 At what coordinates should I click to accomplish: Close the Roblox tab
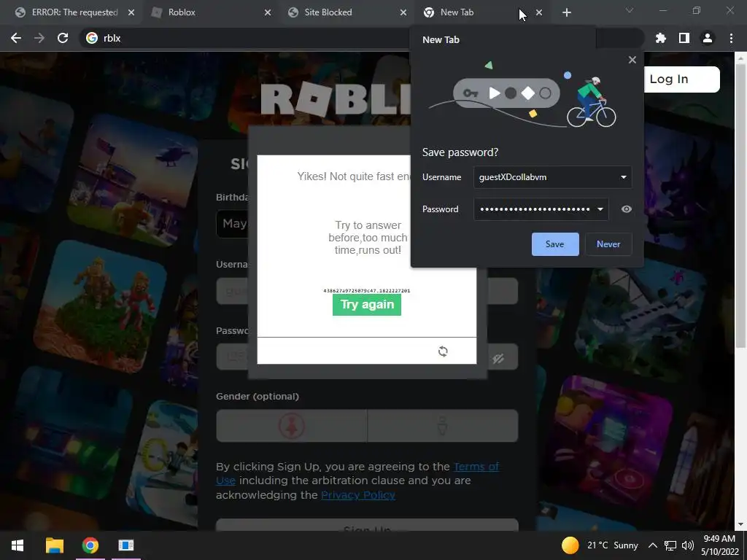pos(267,12)
